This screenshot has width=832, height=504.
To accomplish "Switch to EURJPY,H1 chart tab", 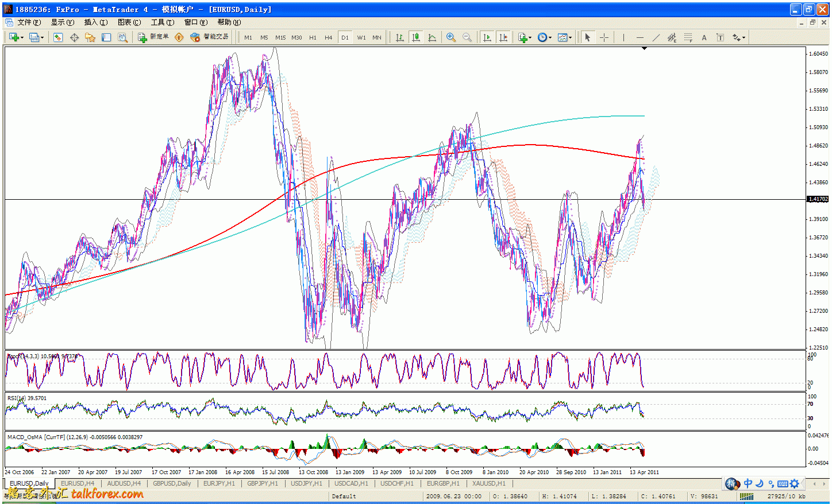I will (219, 483).
